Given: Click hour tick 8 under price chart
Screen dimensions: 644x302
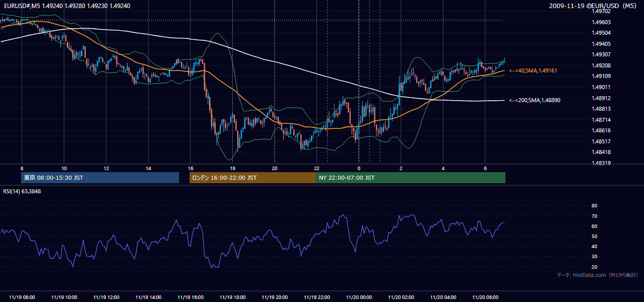Looking at the screenshot, I should click(x=22, y=168).
